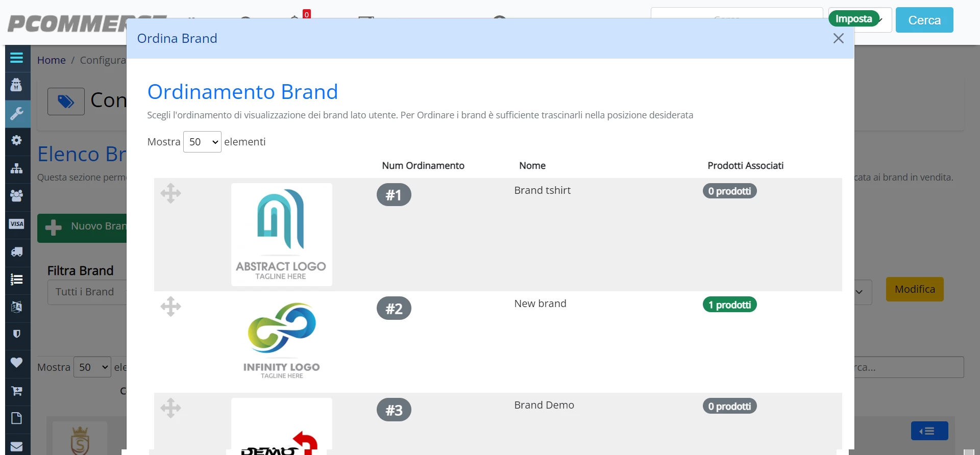
Task: Click the Brand tshirt name
Action: click(x=542, y=190)
